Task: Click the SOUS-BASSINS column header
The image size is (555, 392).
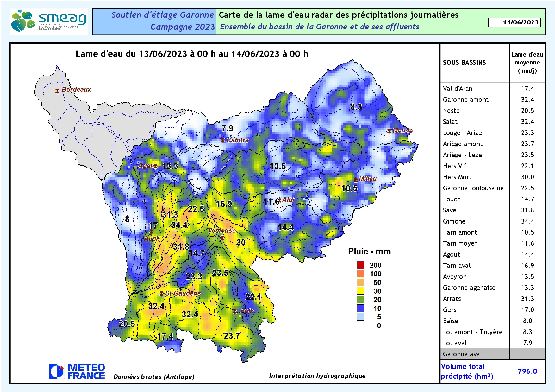Action: 464,63
